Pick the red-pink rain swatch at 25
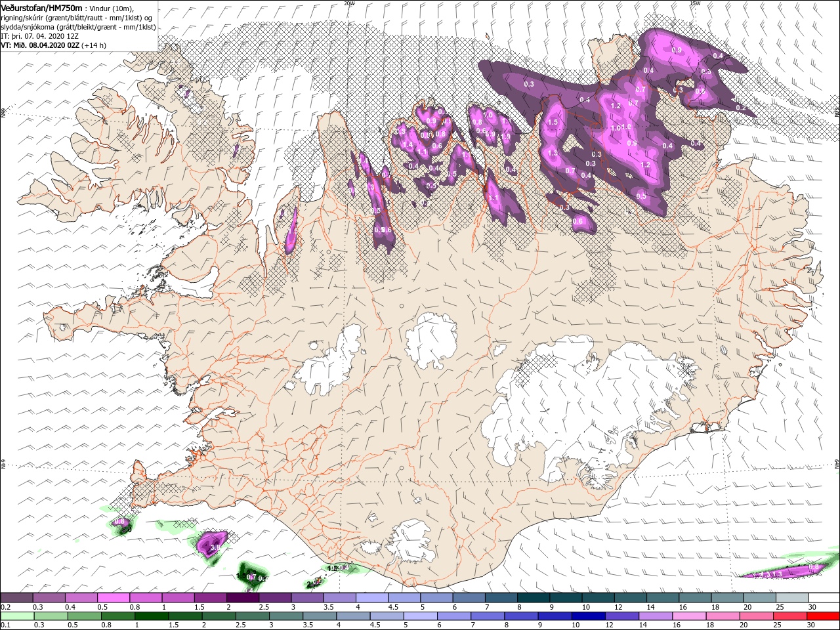Screen dimensions: 840x630 [x=789, y=616]
